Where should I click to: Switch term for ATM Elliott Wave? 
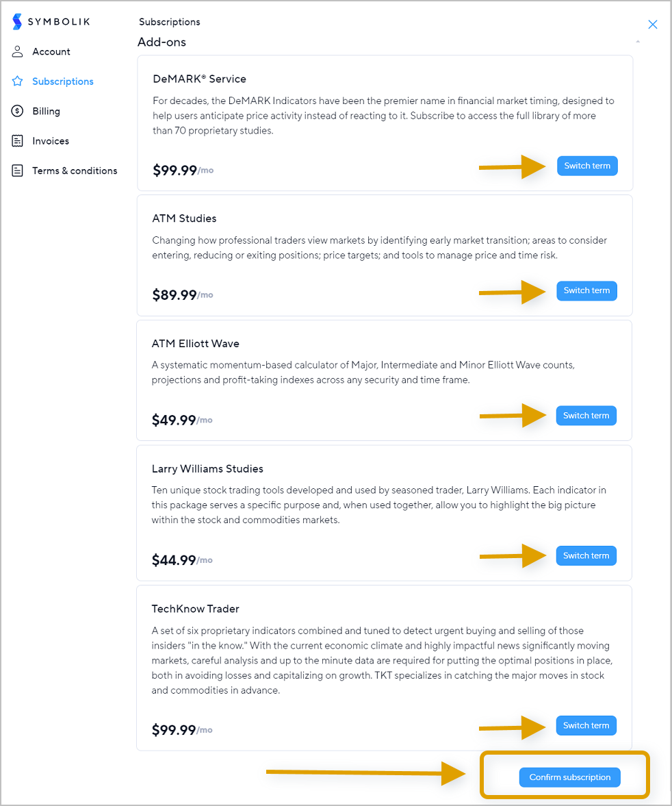(586, 416)
